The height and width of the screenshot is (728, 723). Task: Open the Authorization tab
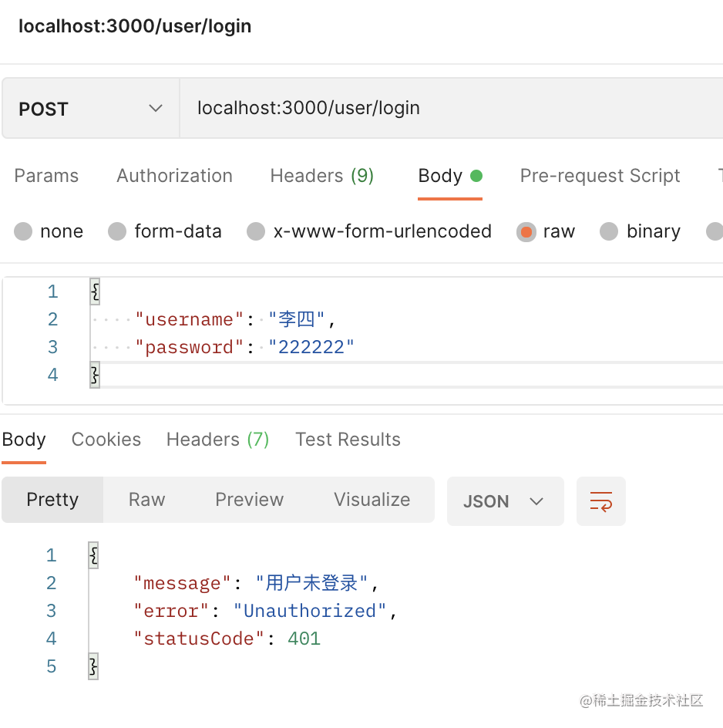pos(174,176)
